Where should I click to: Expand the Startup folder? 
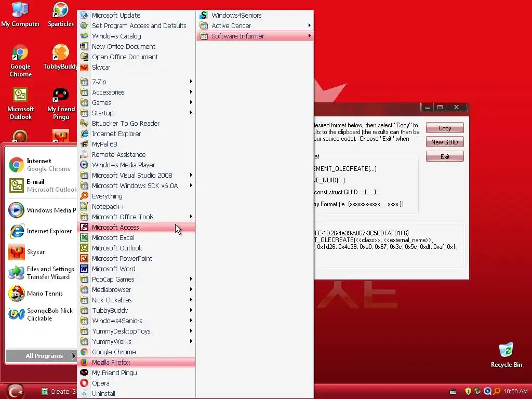click(137, 113)
